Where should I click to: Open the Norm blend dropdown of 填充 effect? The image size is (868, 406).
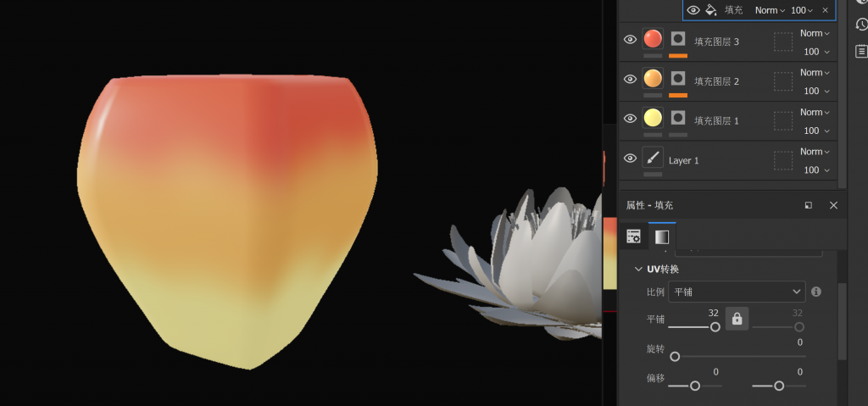(x=770, y=10)
